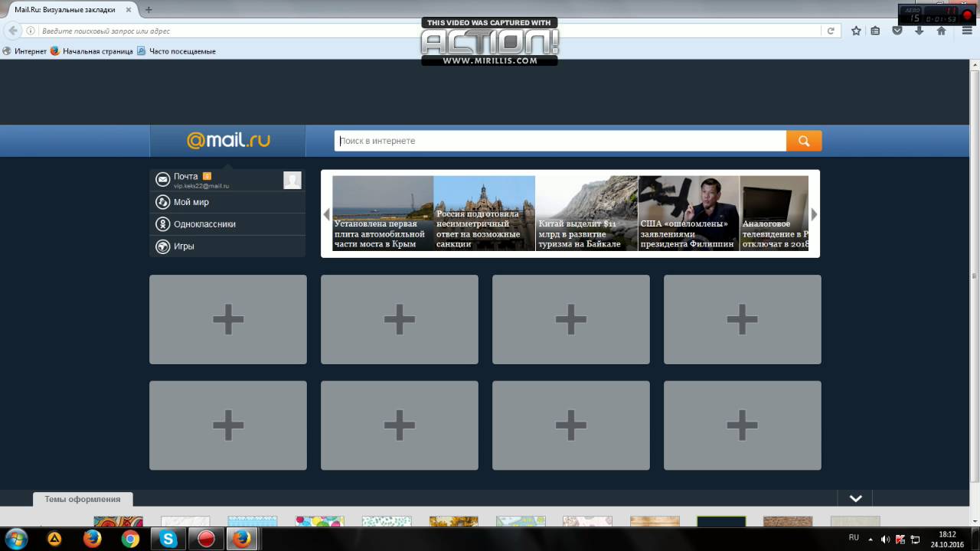This screenshot has width=980, height=551.
Task: Go back with Firefox back arrow
Action: (x=13, y=31)
